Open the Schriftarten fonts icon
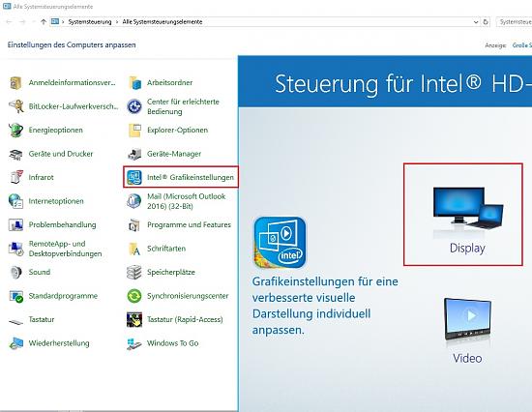Viewport: 532px width, 412px height. coord(134,249)
